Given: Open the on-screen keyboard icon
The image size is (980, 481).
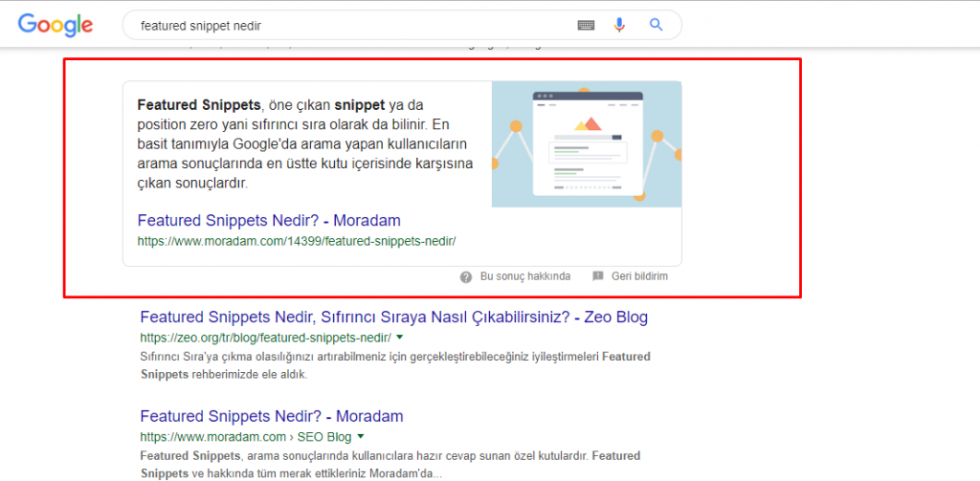Looking at the screenshot, I should [x=586, y=25].
